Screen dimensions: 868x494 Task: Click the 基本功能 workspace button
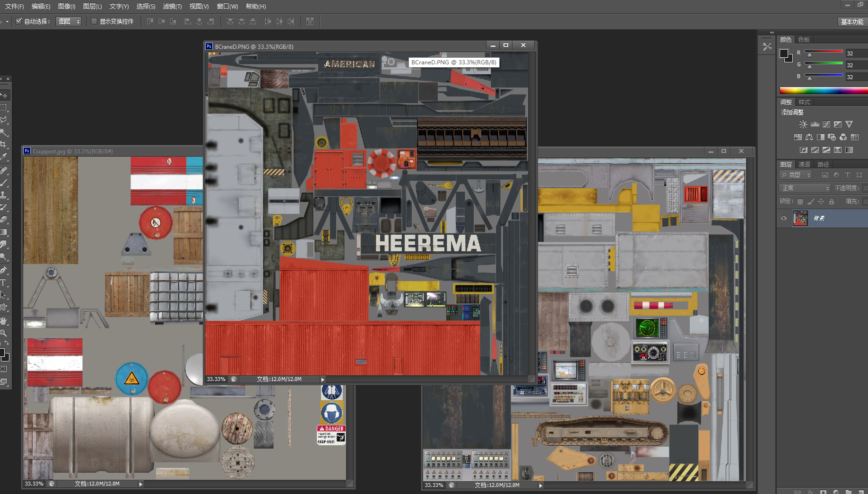tap(851, 22)
